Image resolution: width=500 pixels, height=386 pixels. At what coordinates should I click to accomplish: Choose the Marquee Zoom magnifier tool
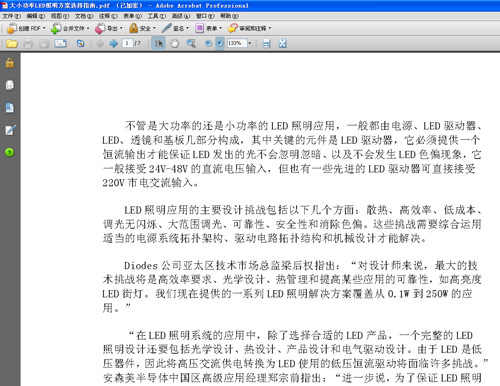(191, 43)
